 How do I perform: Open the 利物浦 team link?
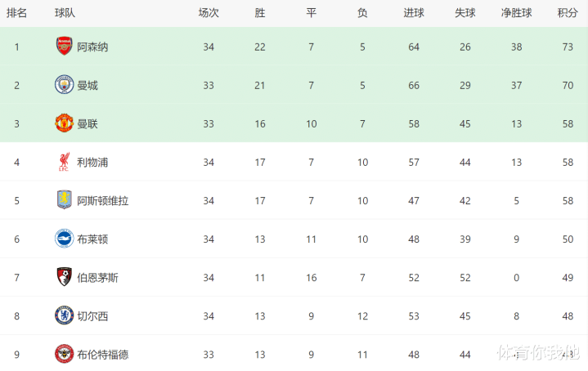pos(92,162)
